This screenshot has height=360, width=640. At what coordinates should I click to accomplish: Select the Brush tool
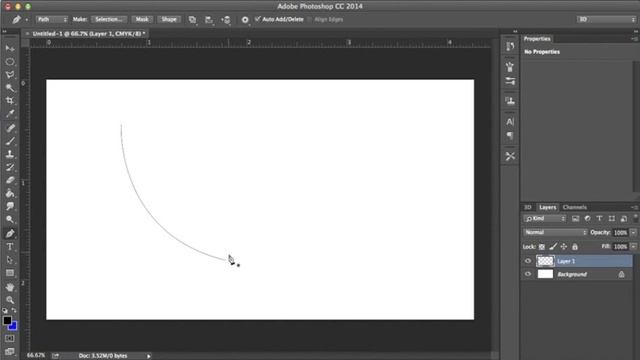point(10,141)
